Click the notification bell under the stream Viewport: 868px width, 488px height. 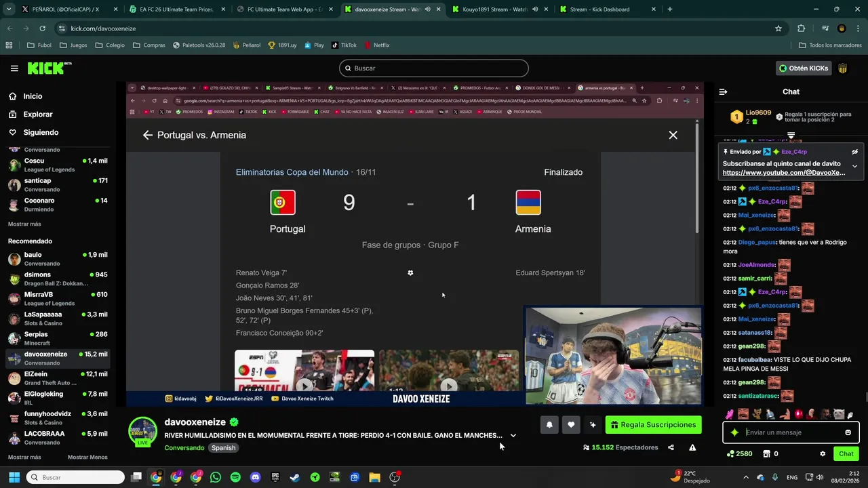[549, 425]
